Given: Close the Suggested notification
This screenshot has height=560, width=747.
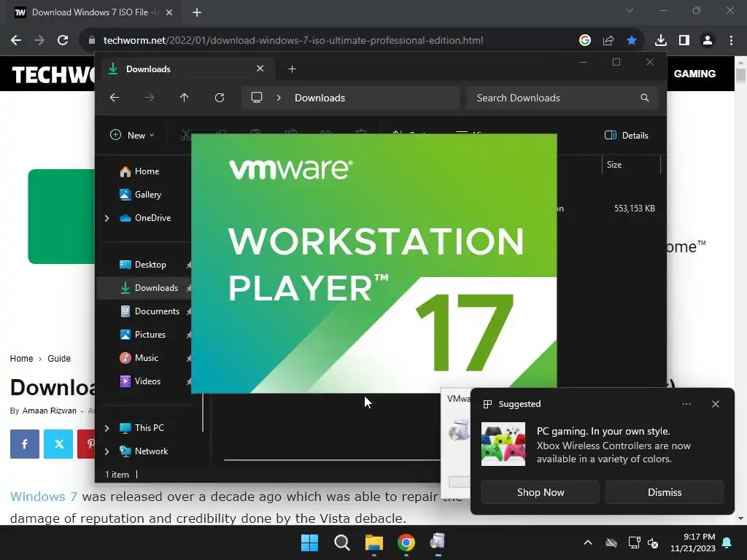Looking at the screenshot, I should [716, 404].
